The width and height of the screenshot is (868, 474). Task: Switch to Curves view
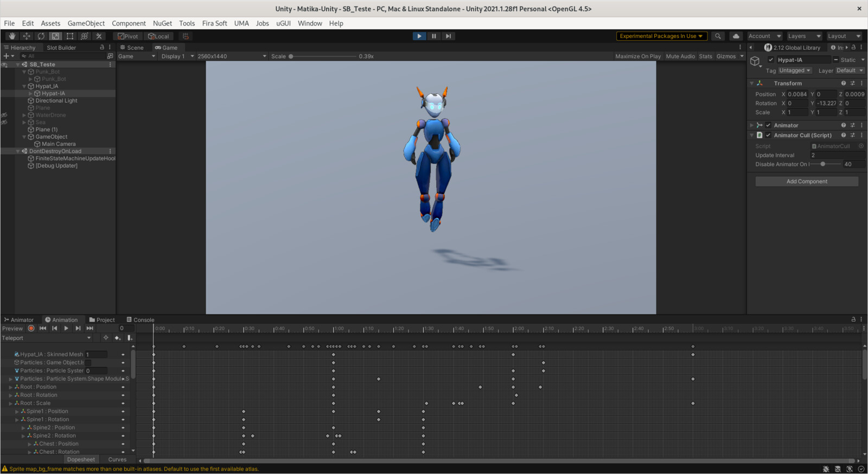(117, 459)
